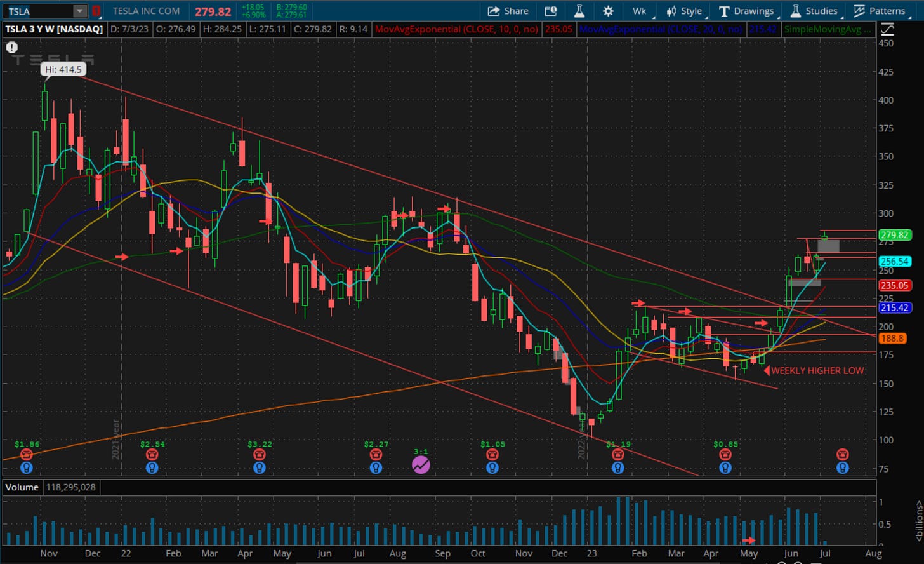Click the 2022 year vertical marker label
The image size is (924, 564).
pyautogui.click(x=581, y=440)
